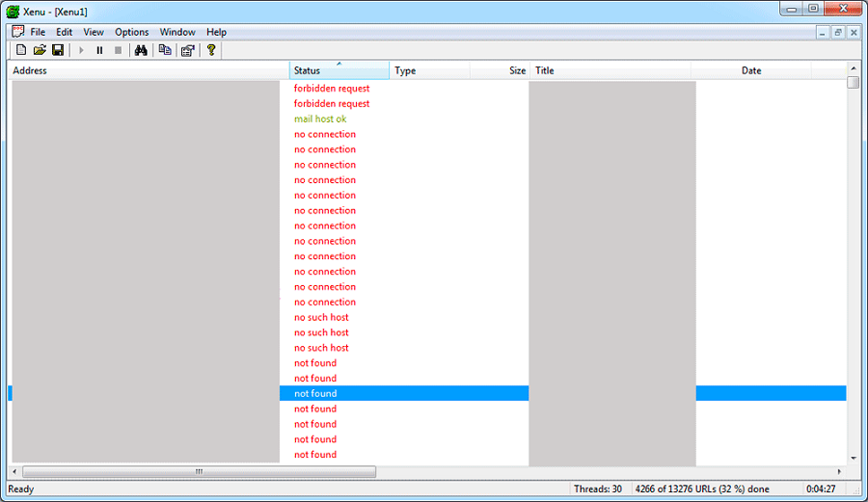The width and height of the screenshot is (868, 502).
Task: Select the 'mail host ok' row
Action: point(427,119)
